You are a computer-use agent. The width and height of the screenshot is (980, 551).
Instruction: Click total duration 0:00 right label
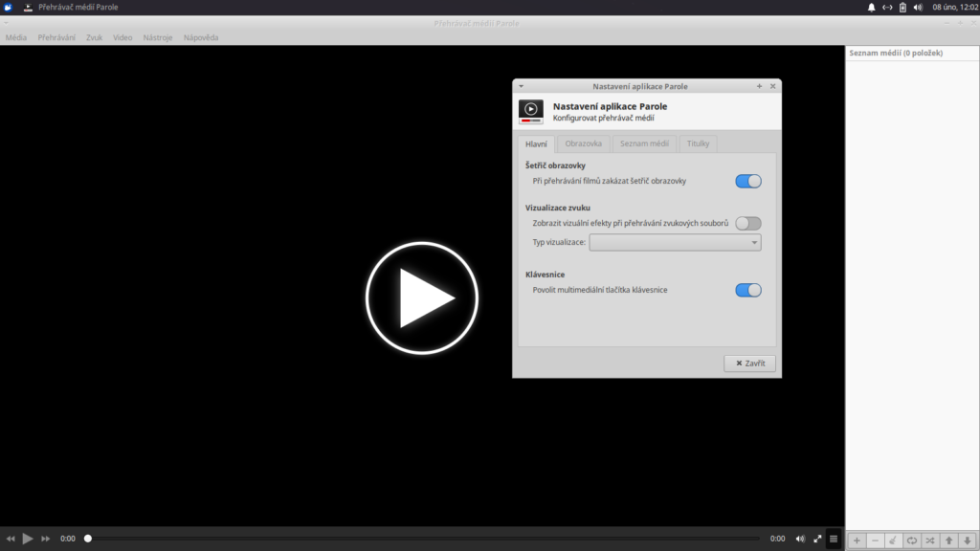click(777, 539)
